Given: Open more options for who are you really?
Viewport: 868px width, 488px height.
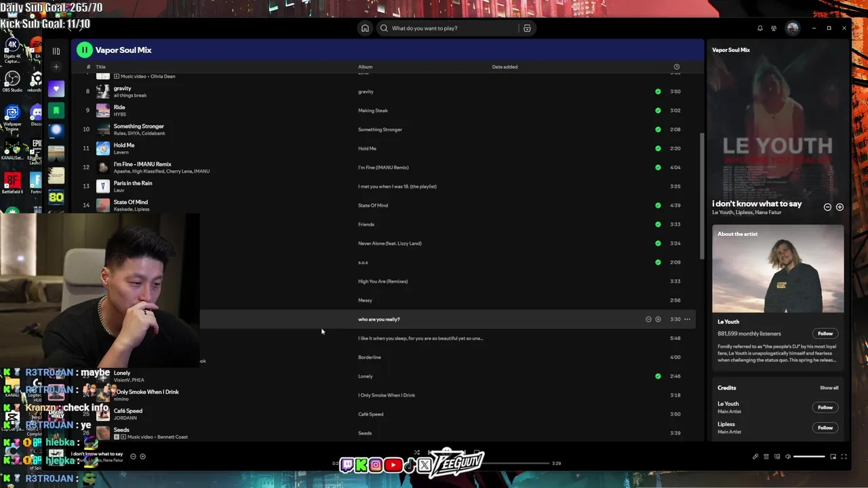Looking at the screenshot, I should [687, 319].
